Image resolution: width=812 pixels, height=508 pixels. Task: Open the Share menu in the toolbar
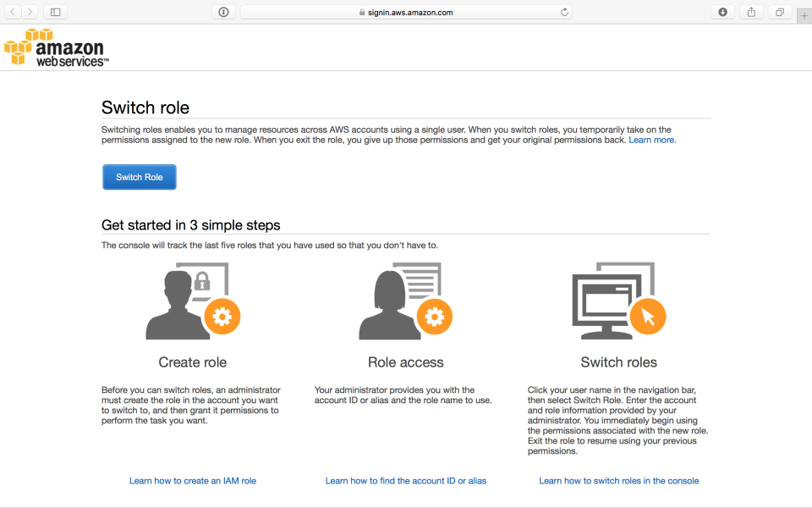751,12
